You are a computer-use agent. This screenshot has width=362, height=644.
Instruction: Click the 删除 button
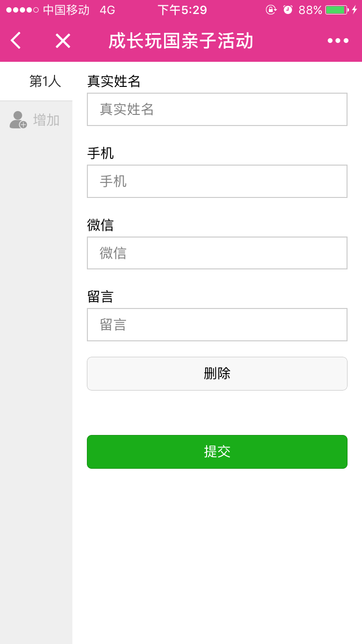217,374
